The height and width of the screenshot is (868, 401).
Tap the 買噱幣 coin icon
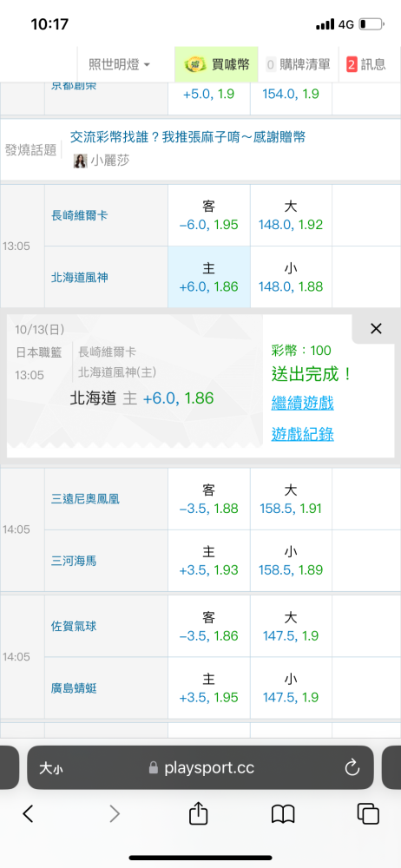click(x=195, y=64)
